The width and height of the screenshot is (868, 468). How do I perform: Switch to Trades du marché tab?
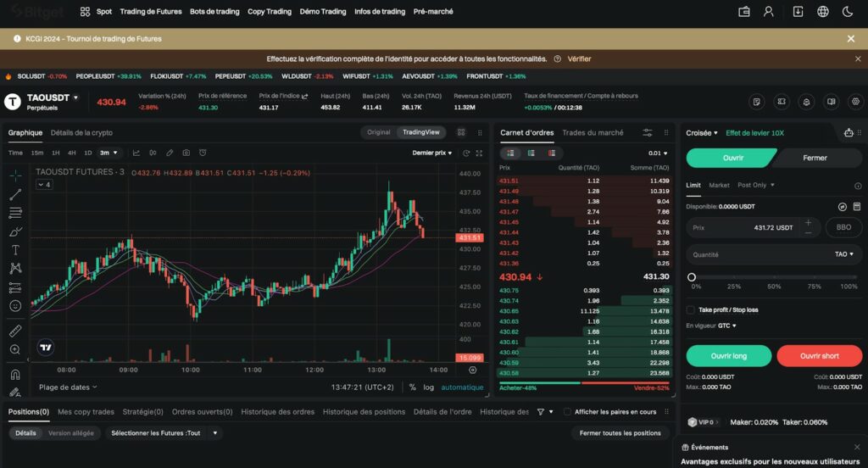pyautogui.click(x=593, y=132)
